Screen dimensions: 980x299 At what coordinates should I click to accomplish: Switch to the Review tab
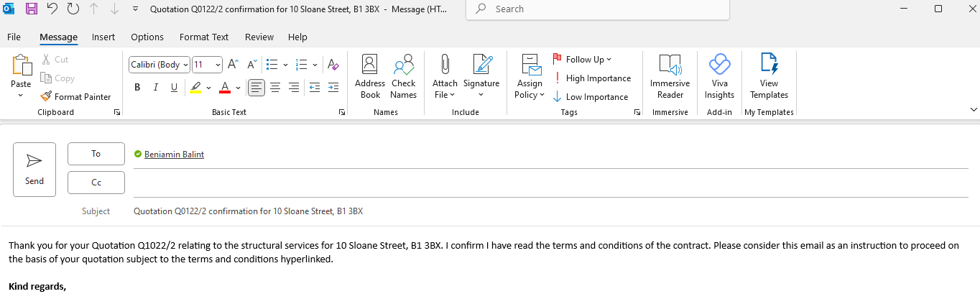pyautogui.click(x=259, y=37)
